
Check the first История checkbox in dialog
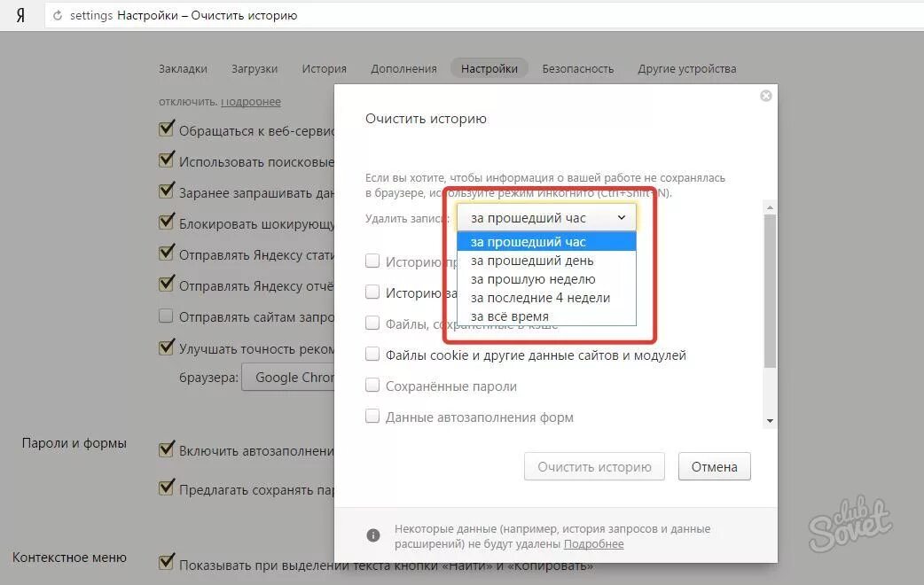[x=372, y=261]
